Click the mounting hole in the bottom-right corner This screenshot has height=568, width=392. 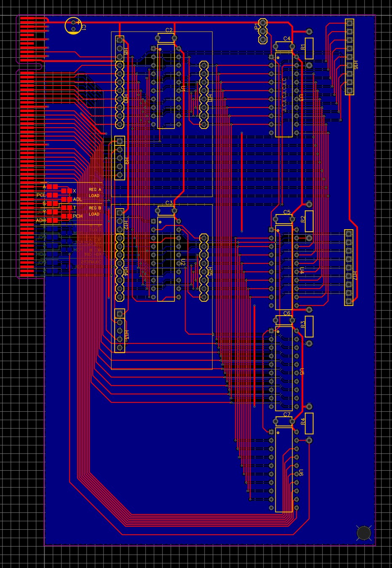[x=363, y=533]
